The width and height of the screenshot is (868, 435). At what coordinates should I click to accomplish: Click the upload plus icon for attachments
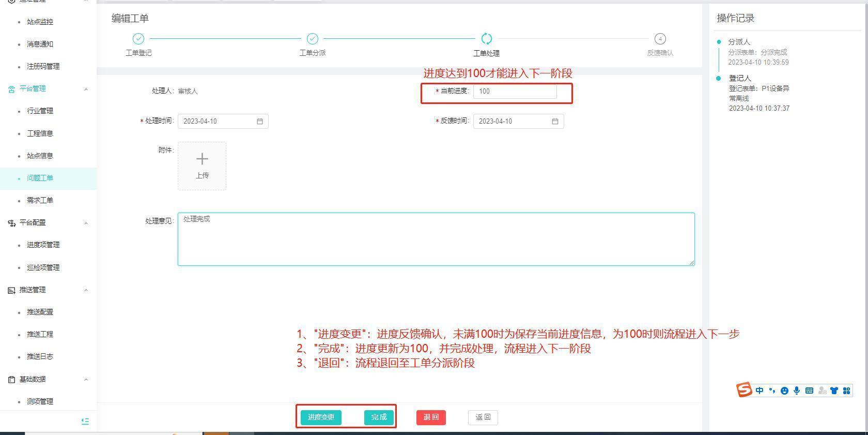pyautogui.click(x=202, y=159)
